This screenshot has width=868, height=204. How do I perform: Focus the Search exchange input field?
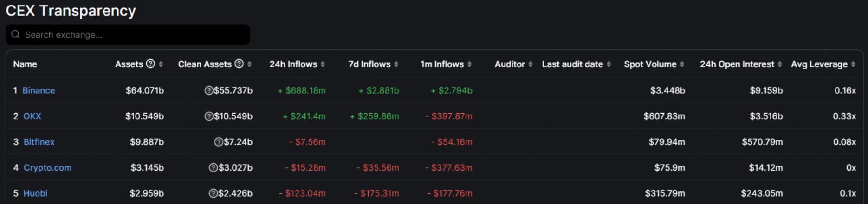pyautogui.click(x=135, y=35)
